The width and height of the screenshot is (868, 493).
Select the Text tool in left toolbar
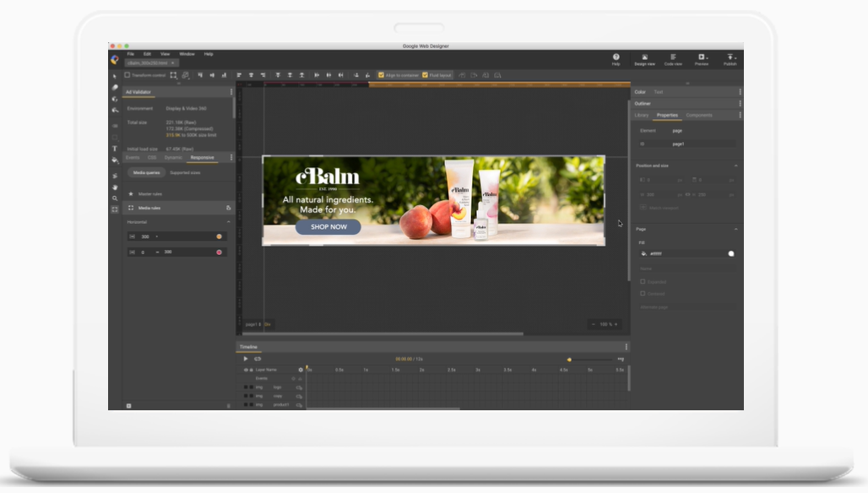pos(115,149)
